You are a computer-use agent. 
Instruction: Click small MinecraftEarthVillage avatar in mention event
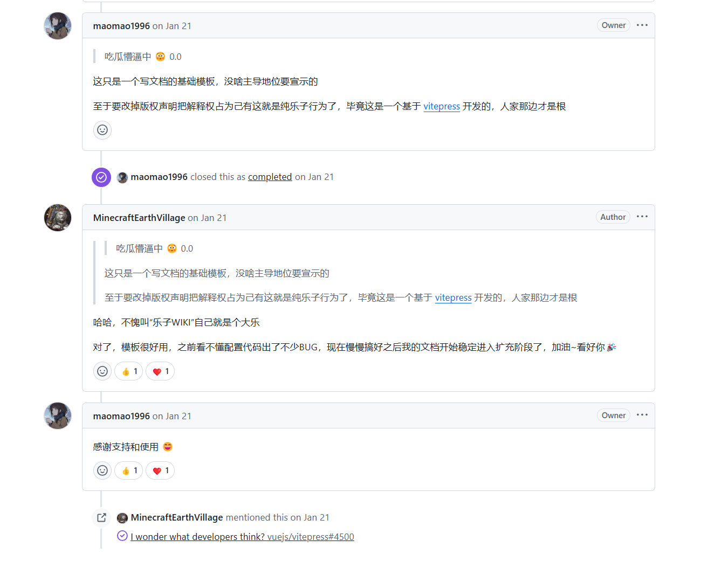tap(122, 518)
